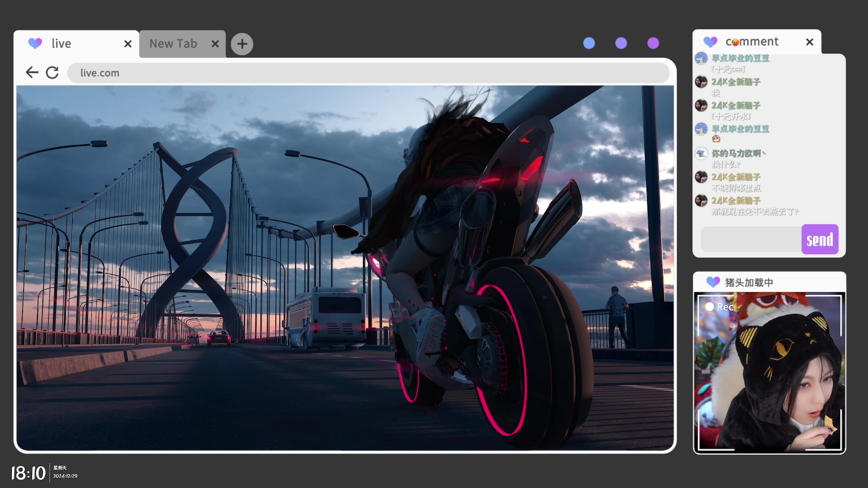Screen dimensions: 868x488
Task: Click the magenta-purple dot in the browser header
Action: tap(653, 43)
